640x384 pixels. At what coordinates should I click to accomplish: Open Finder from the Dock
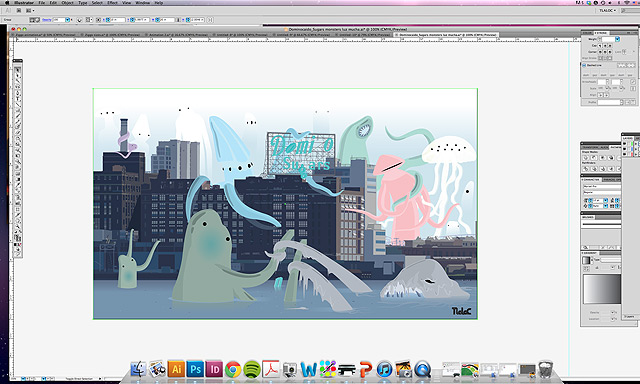pos(138,369)
